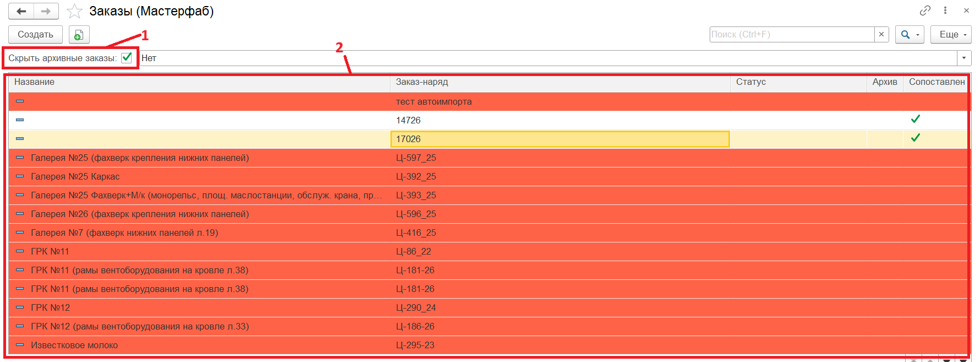The height and width of the screenshot is (362, 980).
Task: Open the search options dropdown arrow
Action: tap(918, 35)
